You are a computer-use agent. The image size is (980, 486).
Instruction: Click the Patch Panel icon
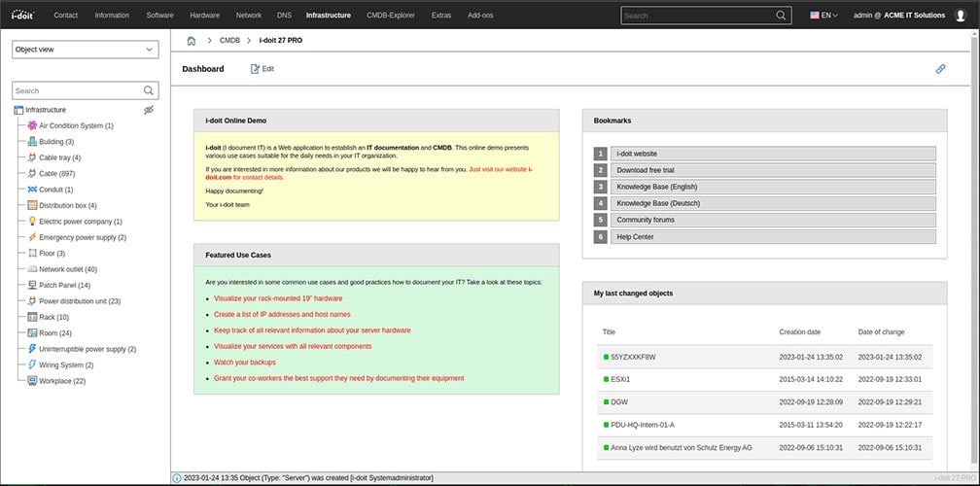point(32,285)
